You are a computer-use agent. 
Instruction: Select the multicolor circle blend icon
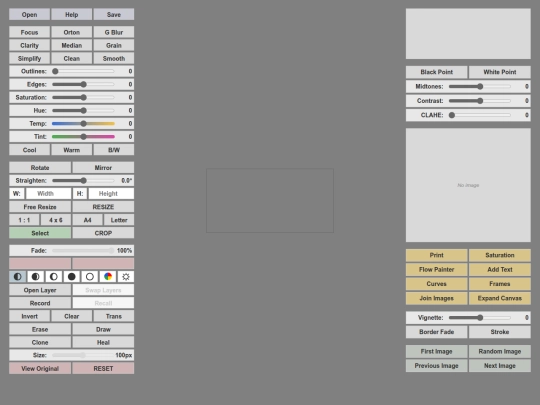tap(108, 277)
